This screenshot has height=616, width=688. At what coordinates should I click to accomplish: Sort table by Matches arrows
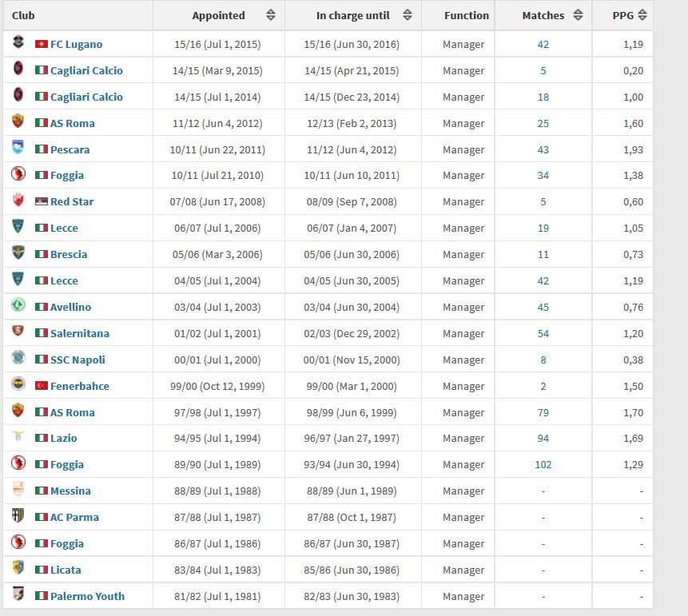click(x=578, y=15)
